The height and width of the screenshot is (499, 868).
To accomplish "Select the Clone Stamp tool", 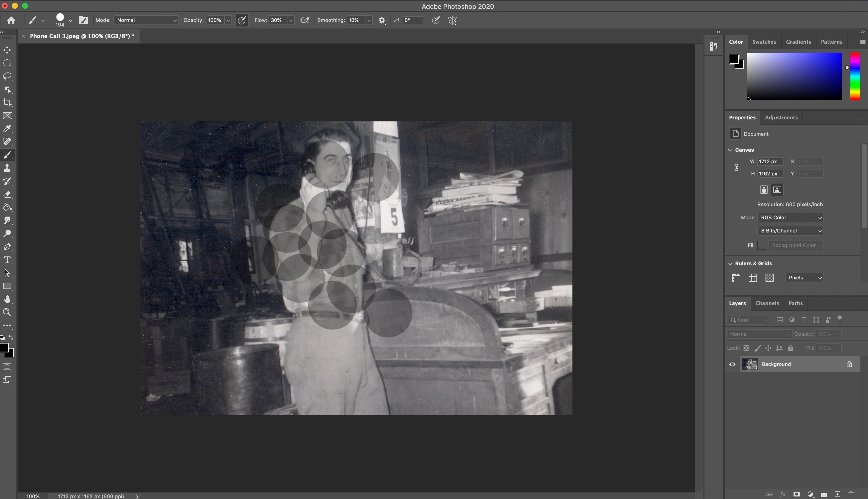I will click(7, 168).
